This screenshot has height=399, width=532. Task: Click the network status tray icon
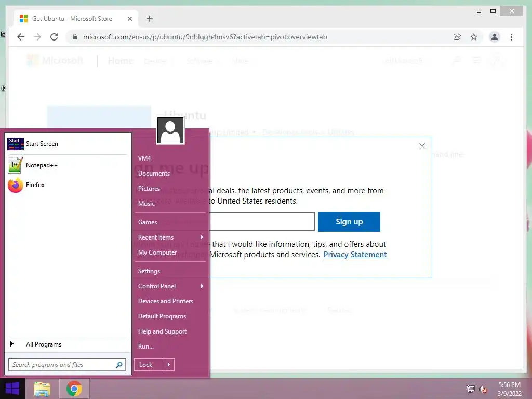coord(471,389)
